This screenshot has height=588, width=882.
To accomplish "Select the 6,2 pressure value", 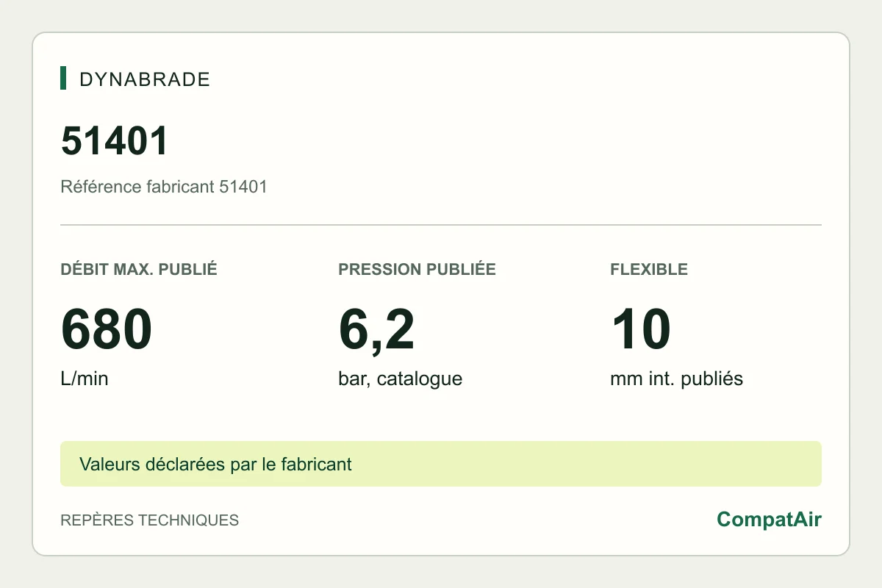I will tap(376, 331).
